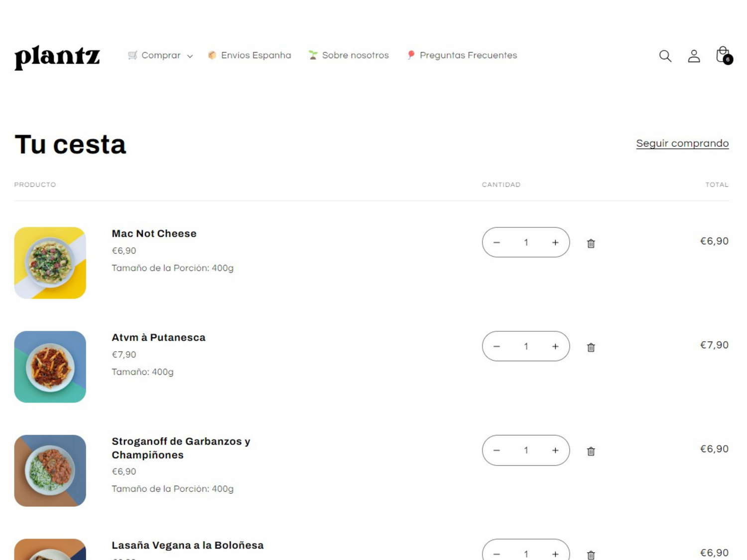The width and height of the screenshot is (747, 560).
Task: Open the user account icon
Action: click(694, 56)
